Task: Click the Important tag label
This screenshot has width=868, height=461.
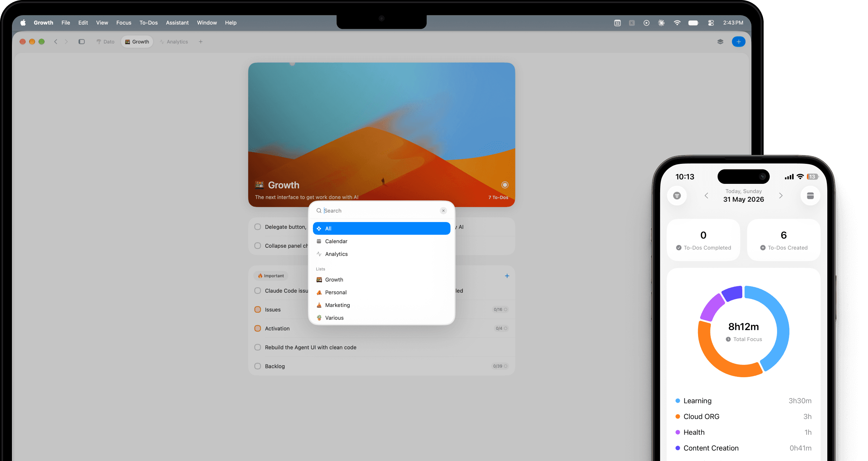Action: [271, 276]
